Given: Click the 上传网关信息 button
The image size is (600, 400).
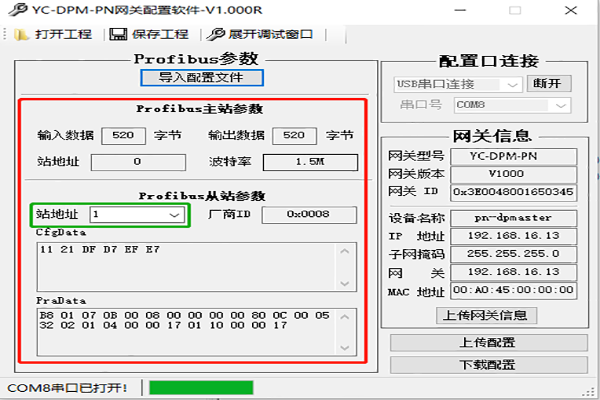Looking at the screenshot, I should pos(486,315).
